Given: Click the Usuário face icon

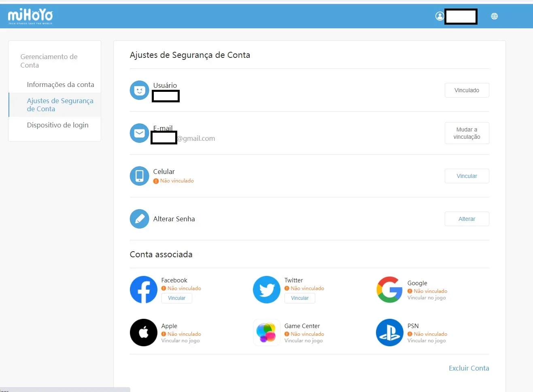Looking at the screenshot, I should point(140,90).
